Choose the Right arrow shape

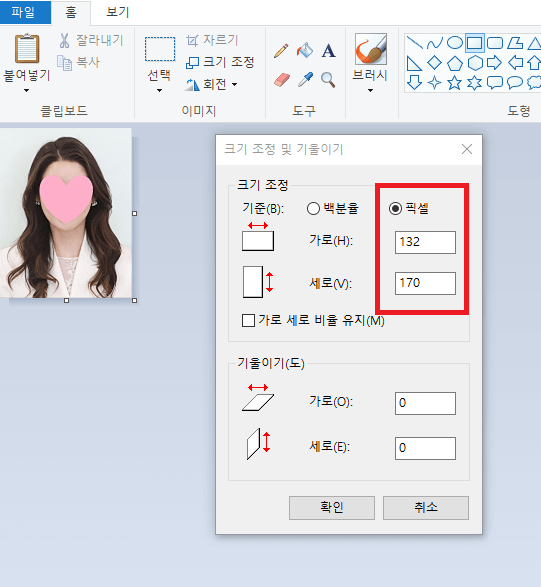[x=495, y=63]
